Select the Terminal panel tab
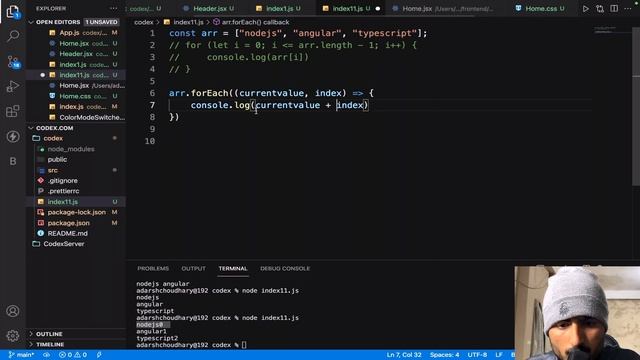The height and width of the screenshot is (360, 640). [x=233, y=269]
